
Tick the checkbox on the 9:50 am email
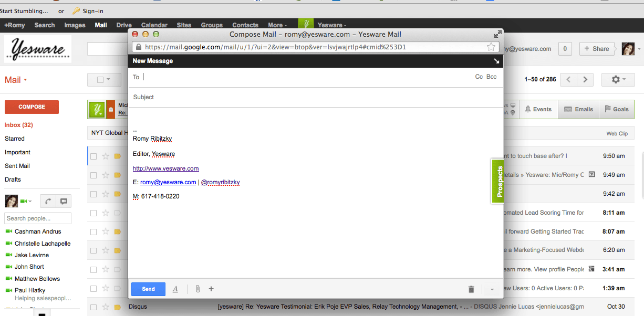point(94,156)
